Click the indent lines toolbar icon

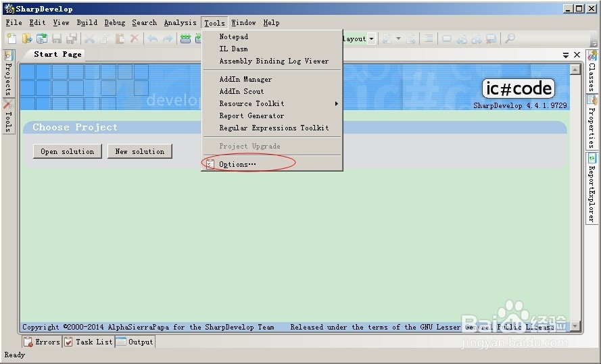429,38
